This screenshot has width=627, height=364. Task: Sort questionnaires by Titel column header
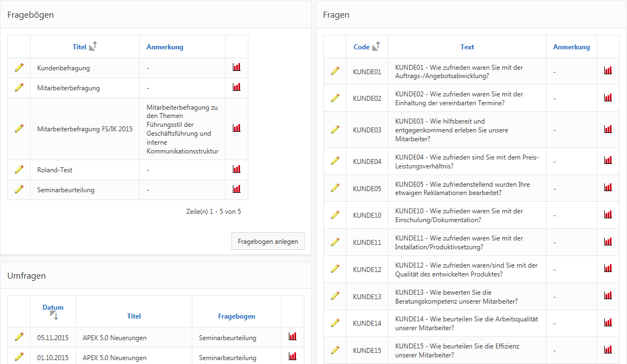click(80, 47)
